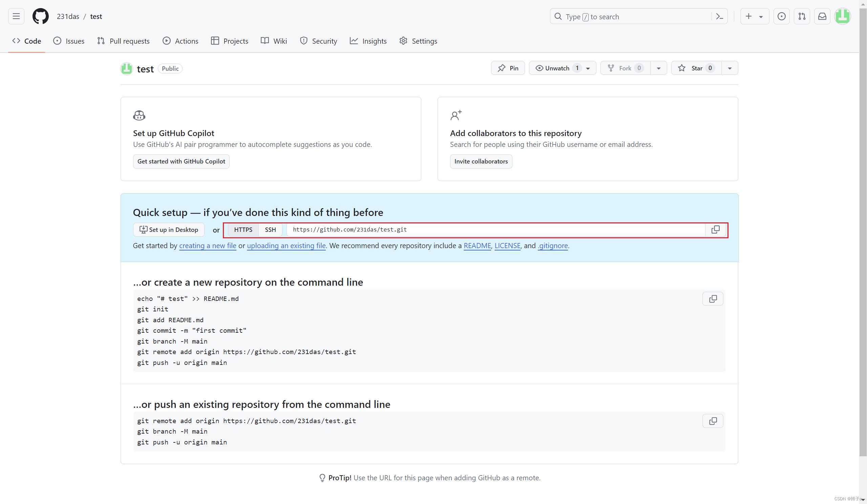The height and width of the screenshot is (504, 867).
Task: Click Invite collaborators button
Action: tap(481, 161)
